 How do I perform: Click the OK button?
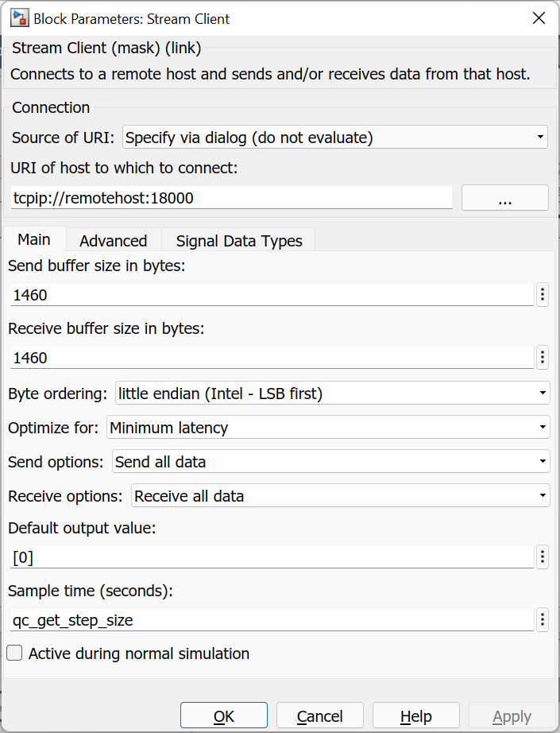click(x=223, y=715)
